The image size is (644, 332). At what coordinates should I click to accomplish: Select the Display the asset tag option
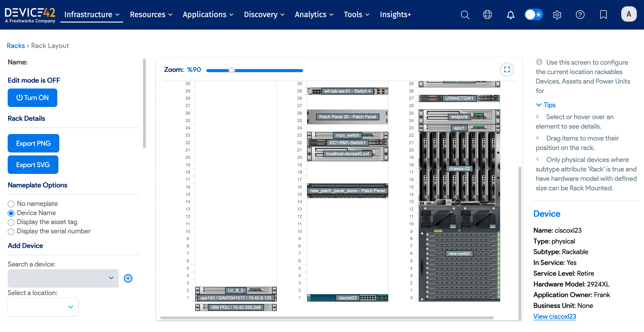(11, 222)
